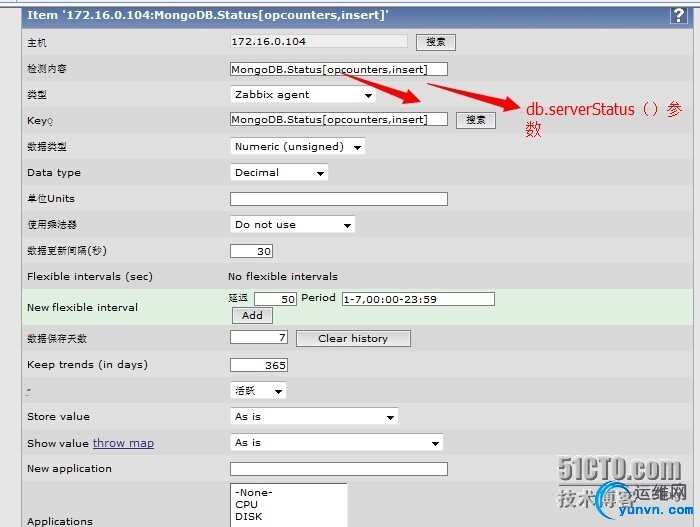700x527 pixels.
Task: Open the Store value As is dropdown
Action: click(x=314, y=417)
